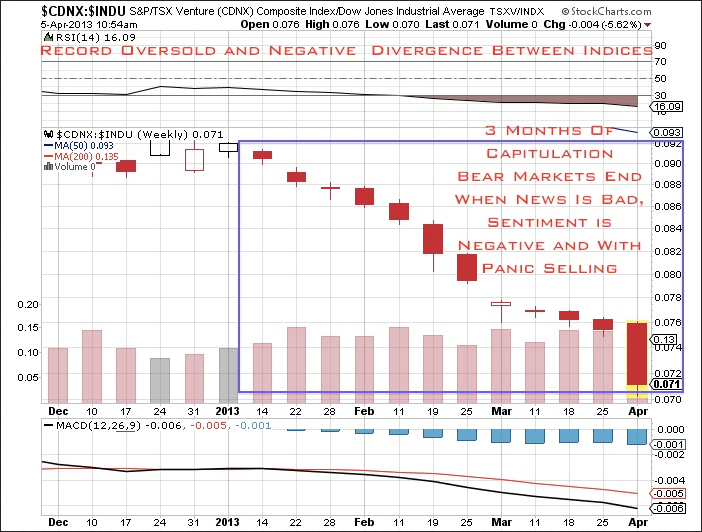Click the Chg -0.004 (-5.62%) value
Screen dimensions: 702x532
[x=593, y=25]
